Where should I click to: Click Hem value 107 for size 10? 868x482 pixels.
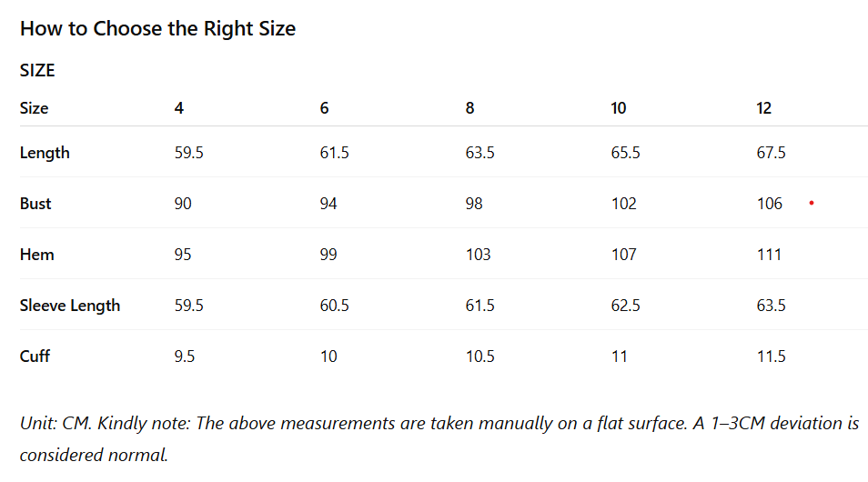624,255
